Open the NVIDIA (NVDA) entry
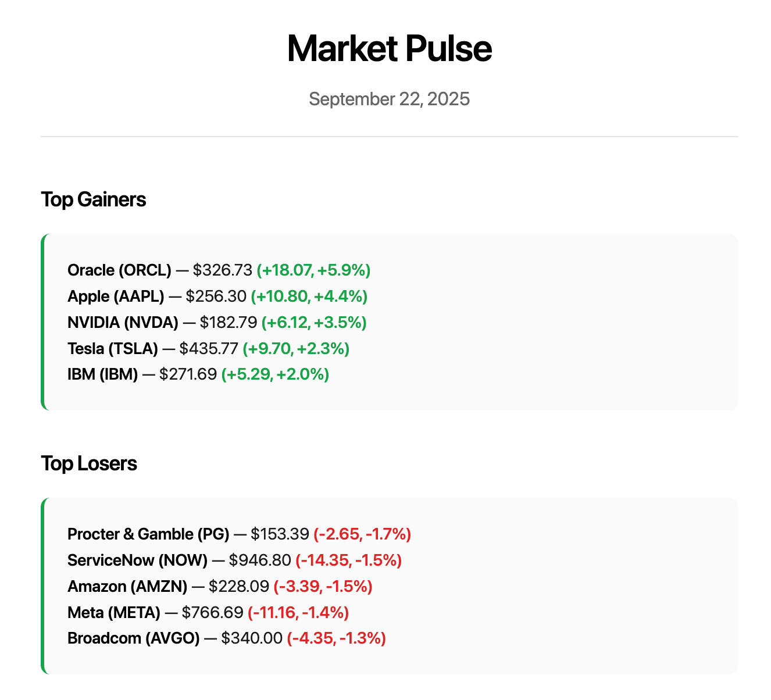The width and height of the screenshot is (771, 700). tap(123, 323)
